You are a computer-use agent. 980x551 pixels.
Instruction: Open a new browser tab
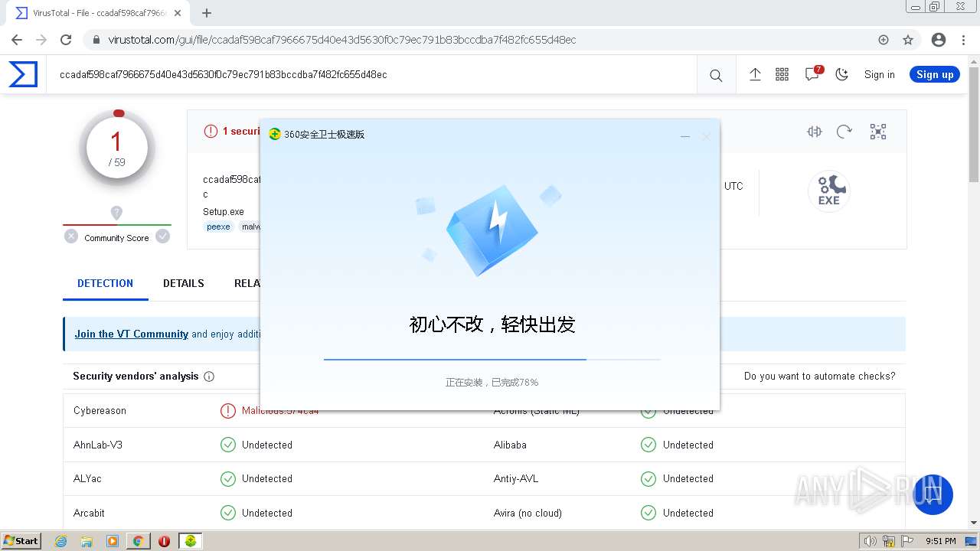pyautogui.click(x=206, y=13)
